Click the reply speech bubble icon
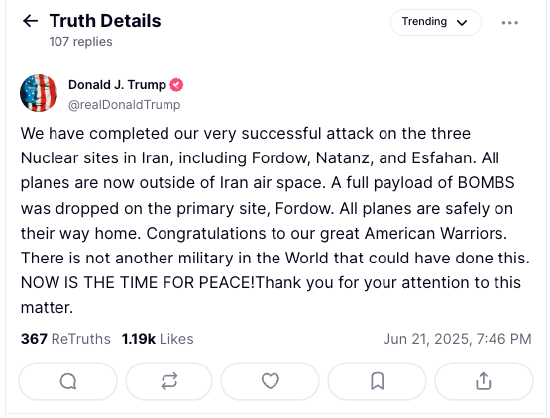This screenshot has height=418, width=550. click(x=68, y=382)
